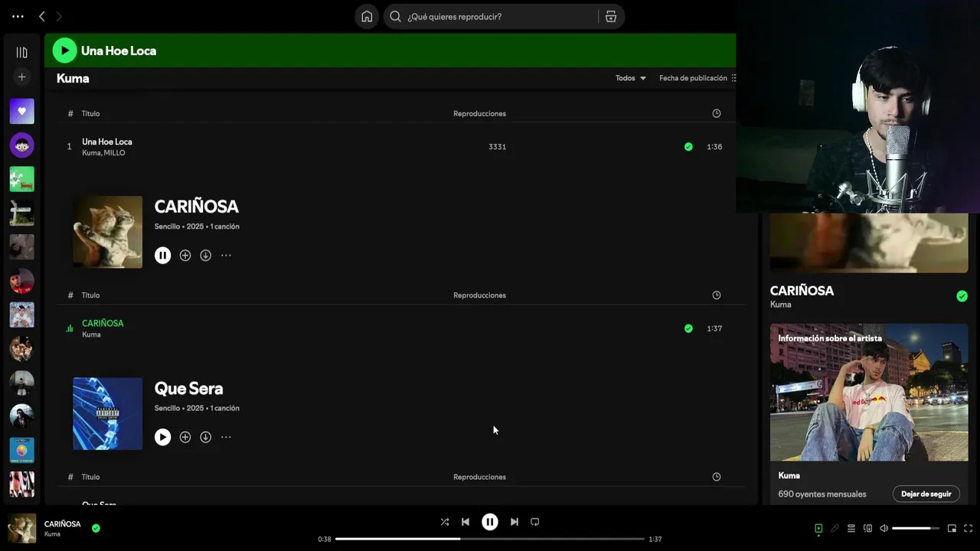Open the CARIÑOSA album cover thumbnail
The height and width of the screenshot is (551, 980).
107,232
